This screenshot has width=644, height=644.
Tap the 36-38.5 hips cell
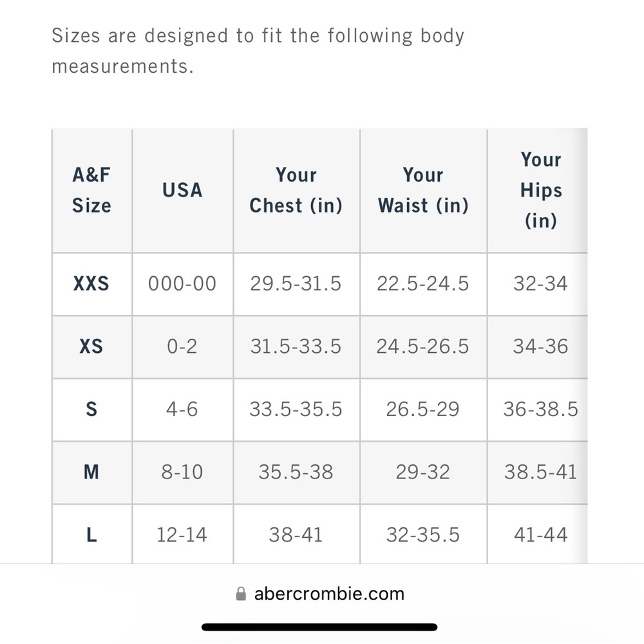tap(540, 409)
